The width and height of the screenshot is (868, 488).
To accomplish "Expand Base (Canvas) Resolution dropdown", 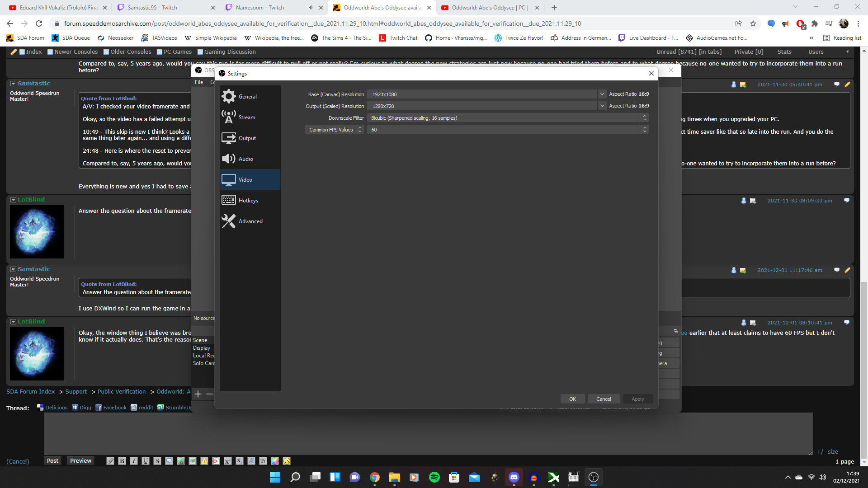I will (x=602, y=94).
